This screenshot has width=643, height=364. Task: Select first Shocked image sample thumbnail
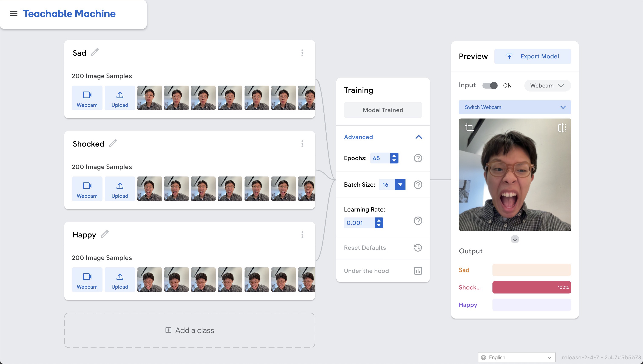149,189
